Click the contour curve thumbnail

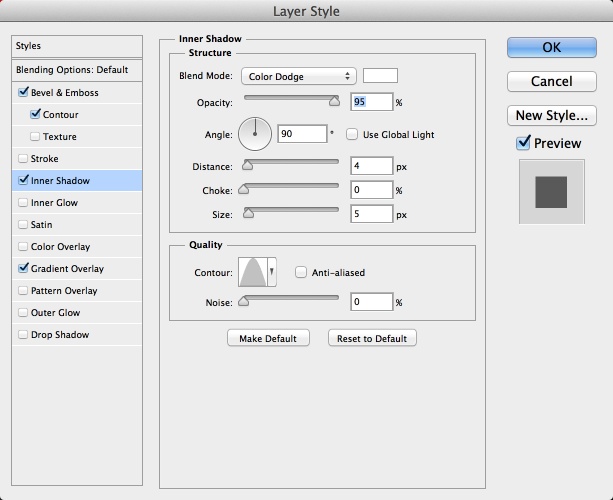[253, 272]
